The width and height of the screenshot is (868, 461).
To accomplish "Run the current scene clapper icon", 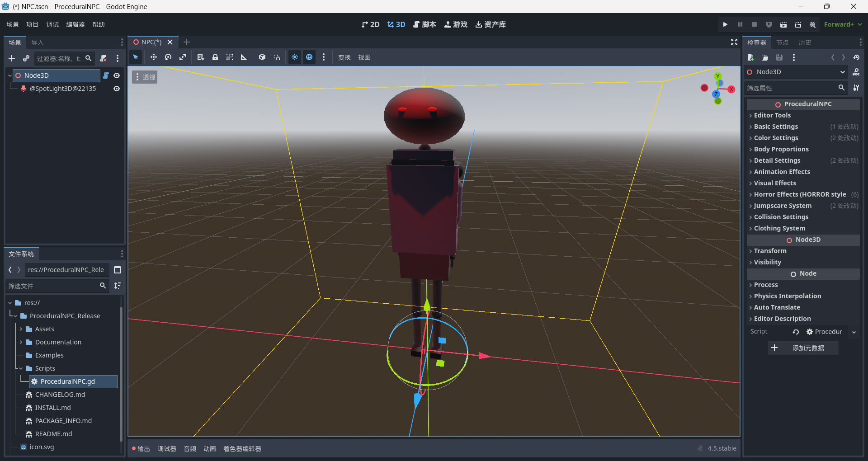I will click(783, 24).
